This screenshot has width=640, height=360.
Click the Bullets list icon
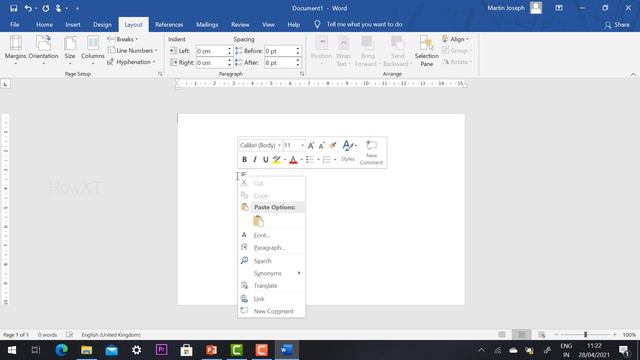310,160
